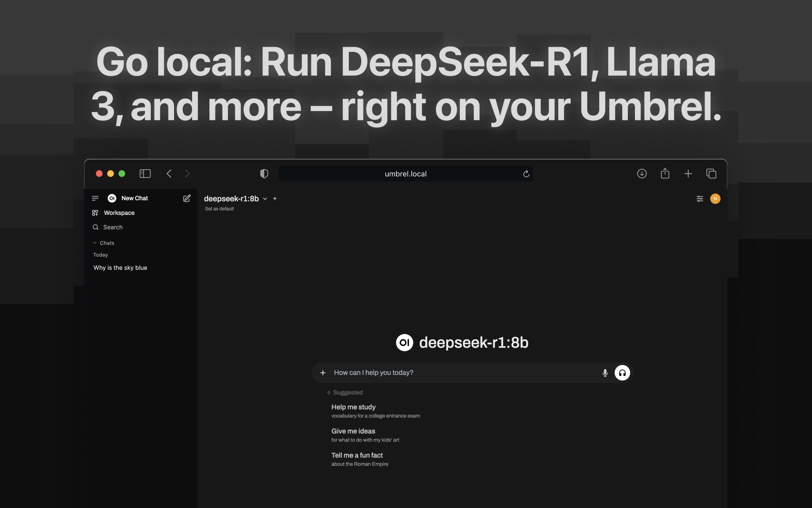Set deepseek-r1:8b as default model

click(x=219, y=208)
